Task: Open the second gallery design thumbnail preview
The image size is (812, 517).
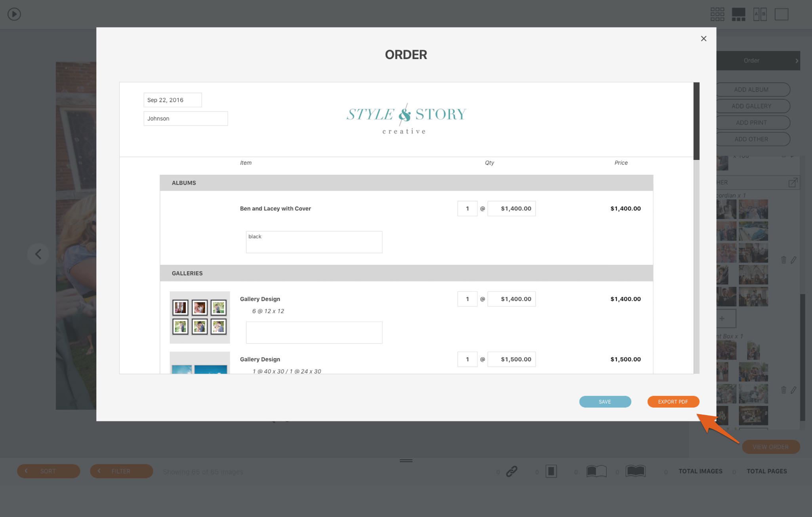Action: point(200,363)
